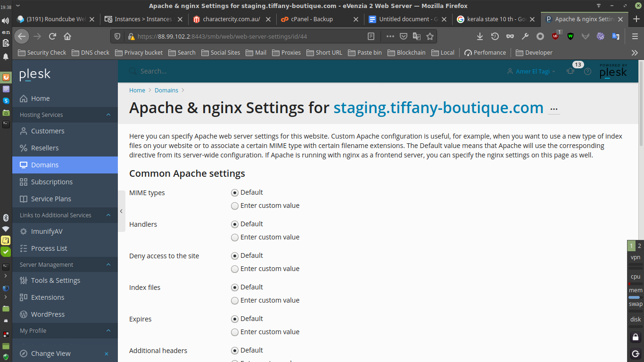
Task: Open Firefox home page icon
Action: tap(67, 36)
